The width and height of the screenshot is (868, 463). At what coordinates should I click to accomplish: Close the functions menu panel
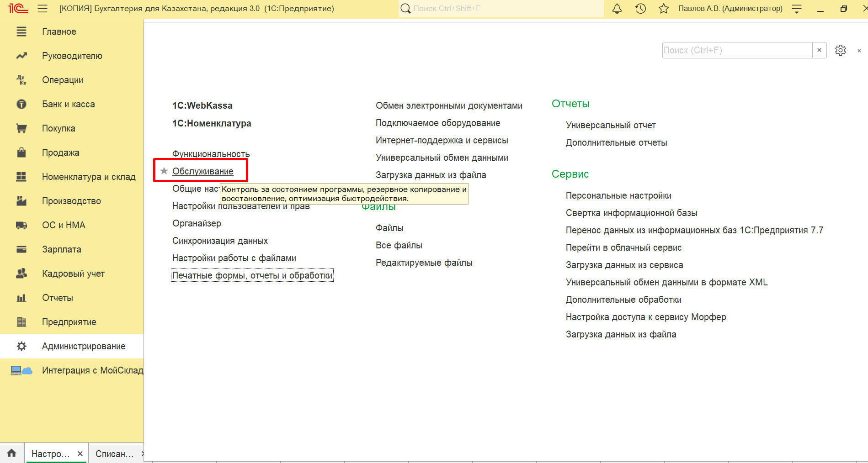click(859, 51)
